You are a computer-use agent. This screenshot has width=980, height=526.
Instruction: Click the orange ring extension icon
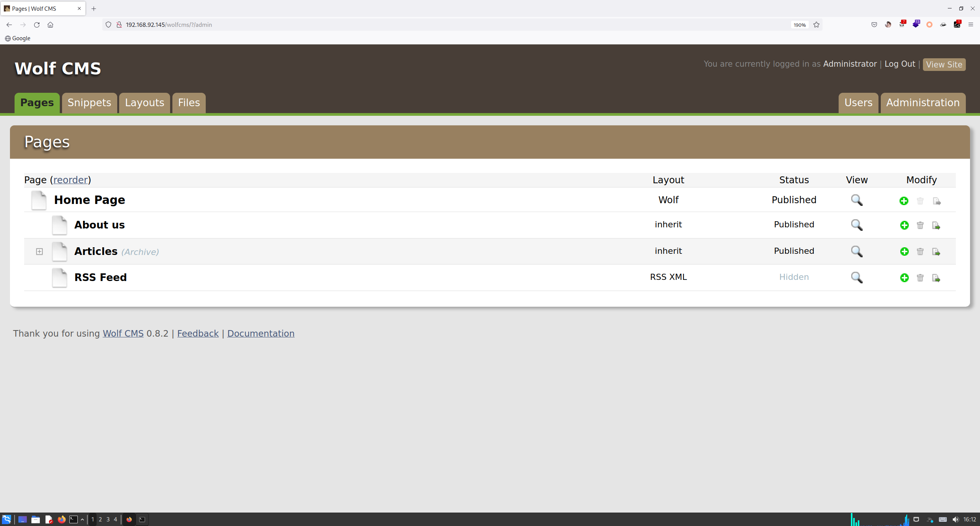(929, 25)
